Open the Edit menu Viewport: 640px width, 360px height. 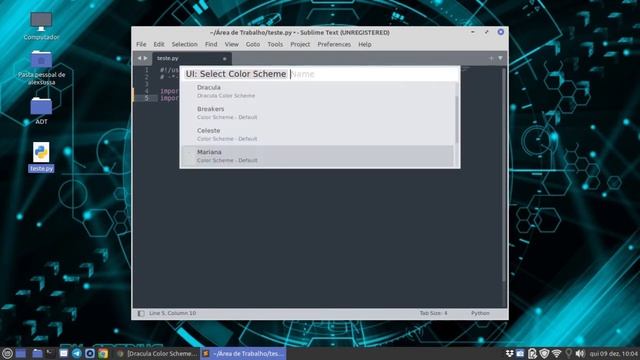pyautogui.click(x=159, y=44)
